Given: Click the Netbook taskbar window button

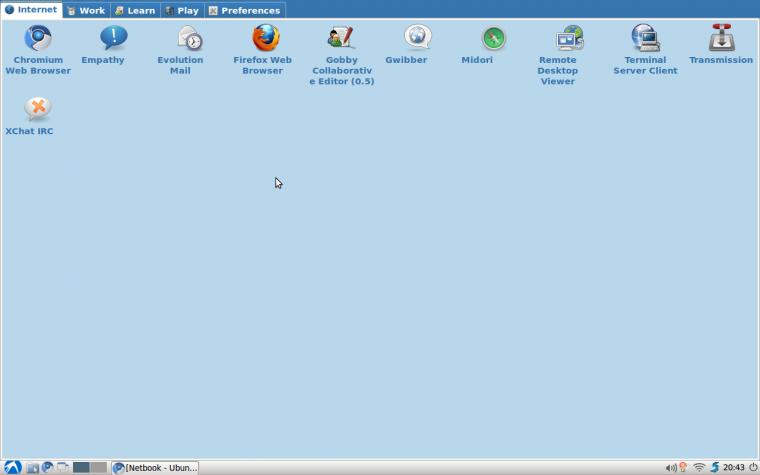Looking at the screenshot, I should pos(155,467).
